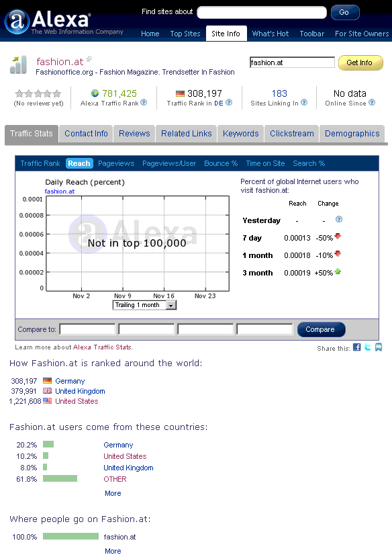Go to the Home menu item
The height and width of the screenshot is (557, 392).
pyautogui.click(x=150, y=34)
